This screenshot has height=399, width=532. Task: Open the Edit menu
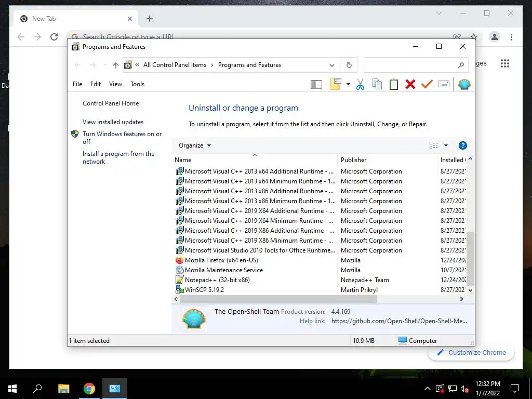pos(96,84)
